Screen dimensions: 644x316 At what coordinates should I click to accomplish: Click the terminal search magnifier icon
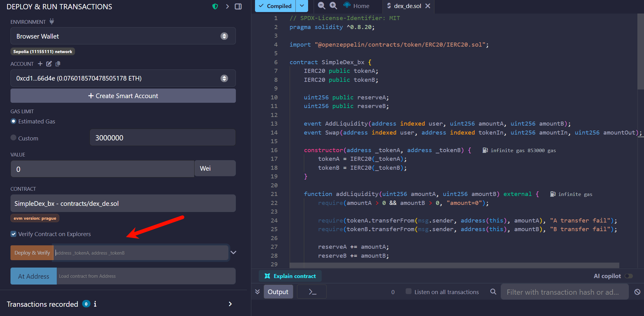point(493,292)
